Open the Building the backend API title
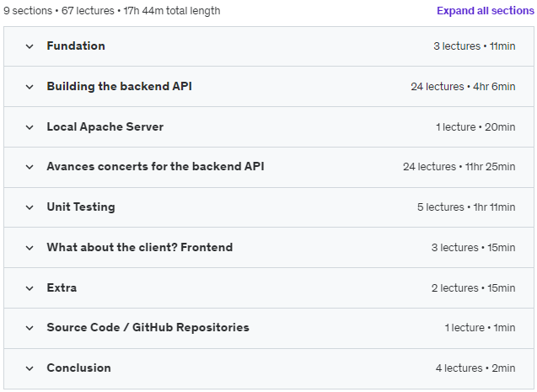537x392 pixels. [x=119, y=86]
